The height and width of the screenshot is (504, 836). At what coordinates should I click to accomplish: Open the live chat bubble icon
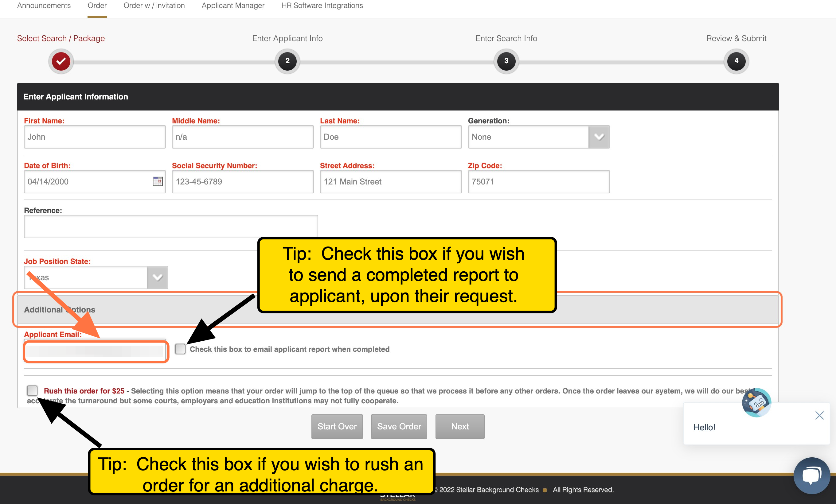pos(811,475)
